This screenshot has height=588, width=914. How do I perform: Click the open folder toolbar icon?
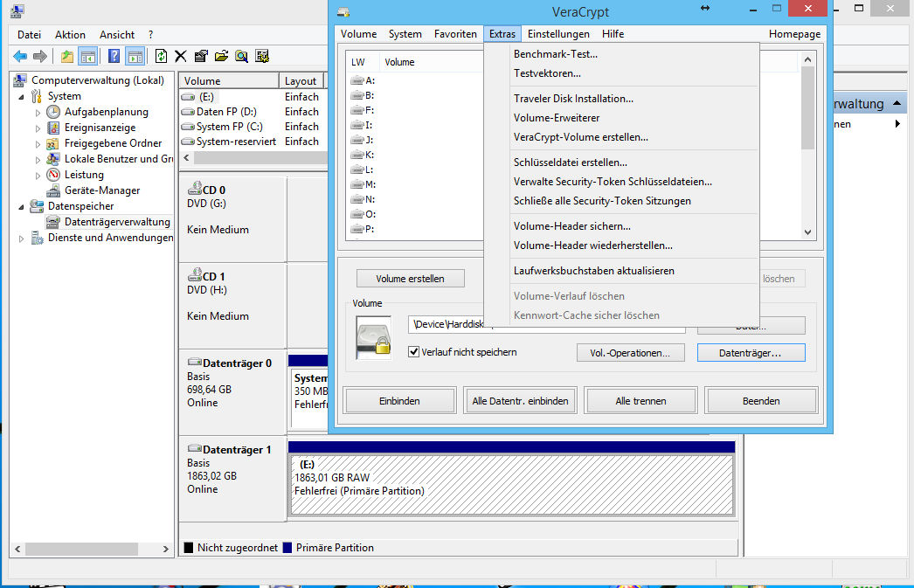(221, 57)
